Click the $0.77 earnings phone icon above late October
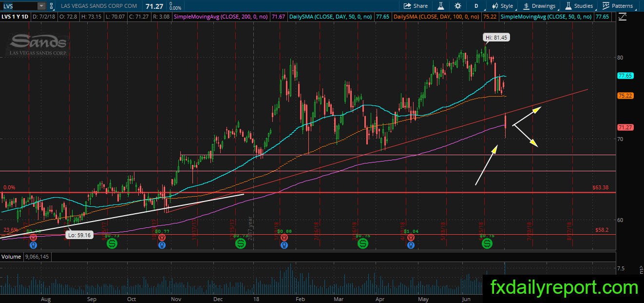Image resolution: width=644 pixels, height=303 pixels. pos(161,237)
